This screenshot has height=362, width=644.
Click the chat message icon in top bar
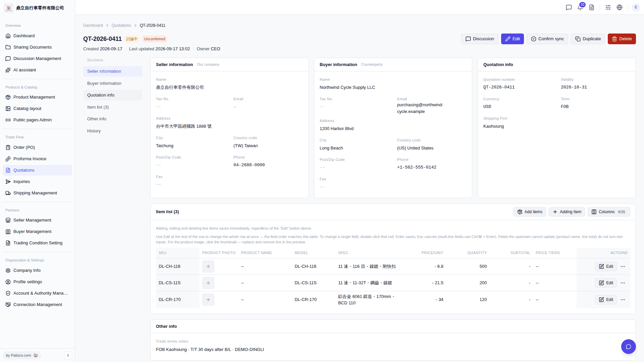pyautogui.click(x=569, y=7)
